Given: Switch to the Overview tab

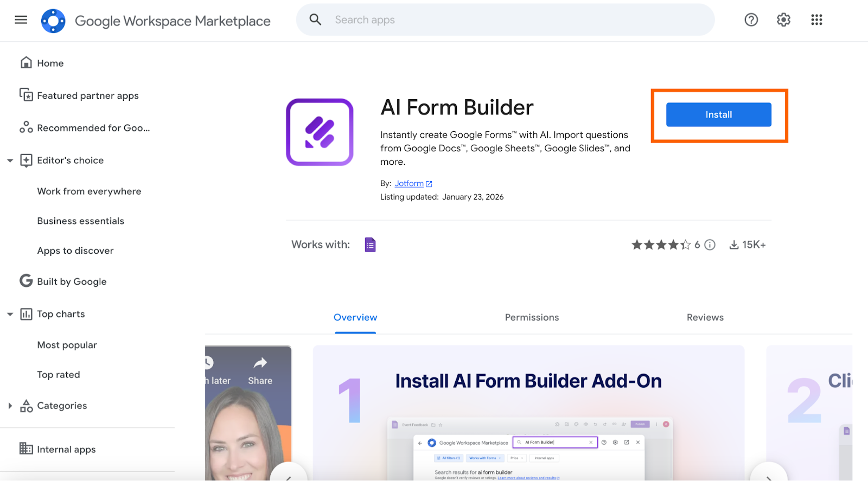Looking at the screenshot, I should click(355, 317).
